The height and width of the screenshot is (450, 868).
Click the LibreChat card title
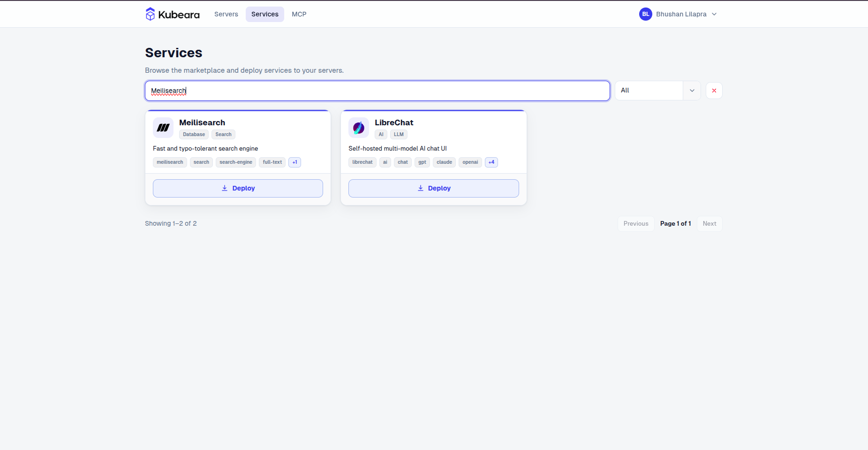click(394, 122)
